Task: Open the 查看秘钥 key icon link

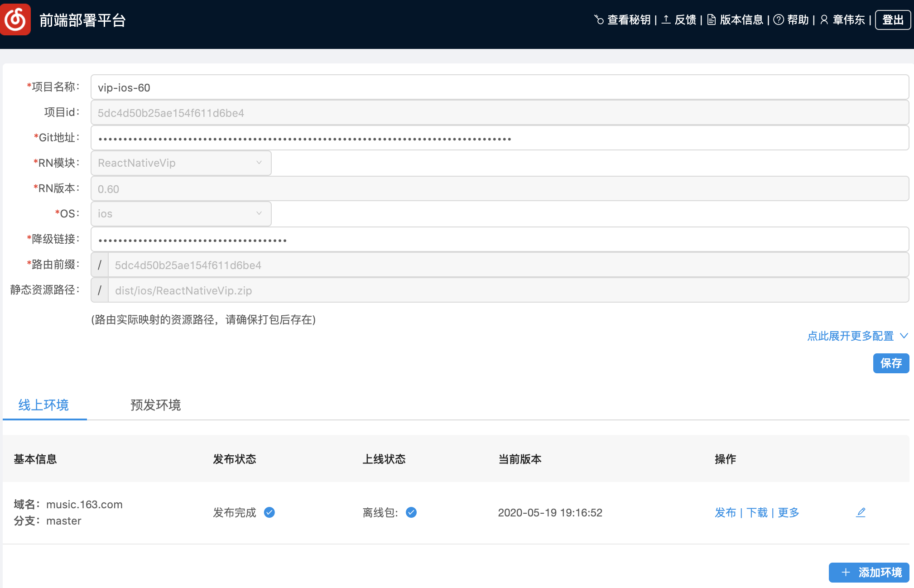Action: click(x=599, y=20)
